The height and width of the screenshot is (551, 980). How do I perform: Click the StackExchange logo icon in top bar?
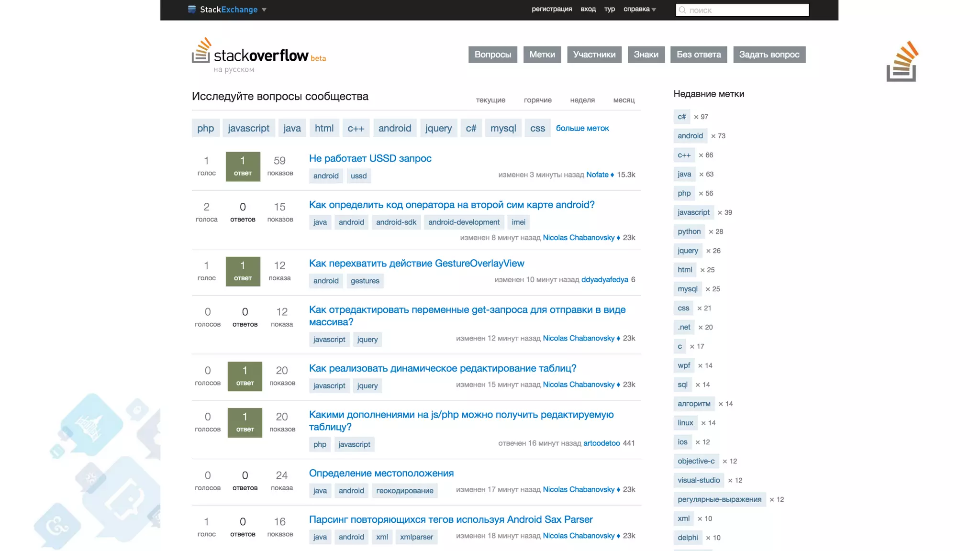[192, 9]
